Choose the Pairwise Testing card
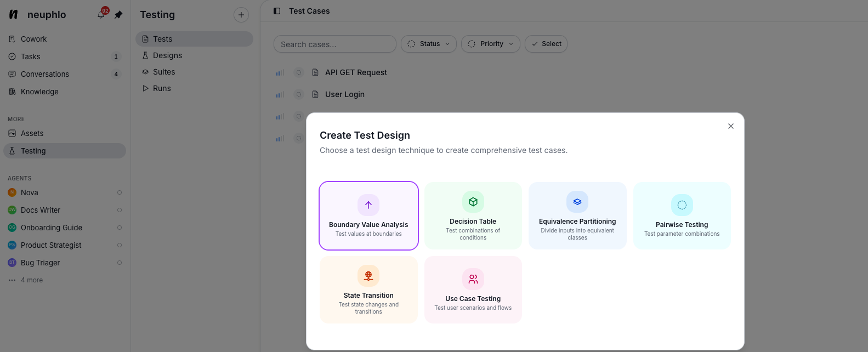The image size is (868, 352). tap(682, 216)
